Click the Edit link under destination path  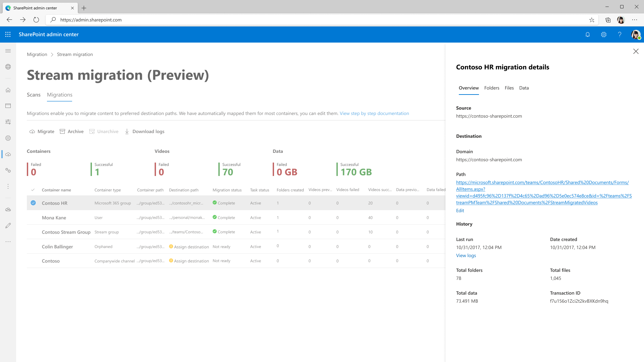click(460, 210)
